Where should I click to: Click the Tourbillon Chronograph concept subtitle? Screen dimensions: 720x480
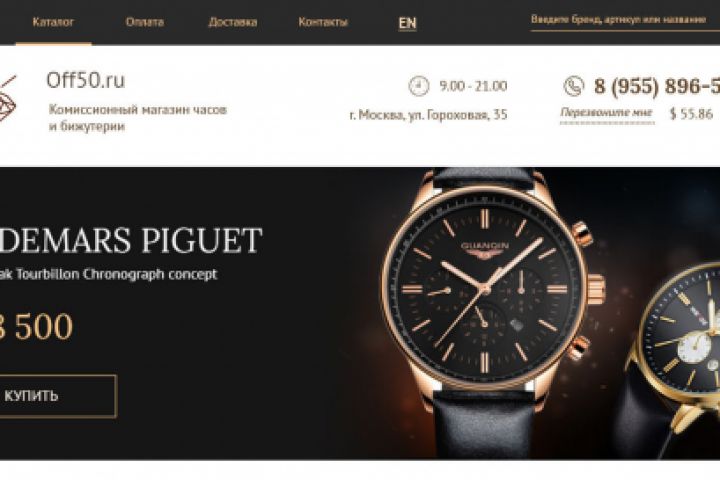[108, 274]
